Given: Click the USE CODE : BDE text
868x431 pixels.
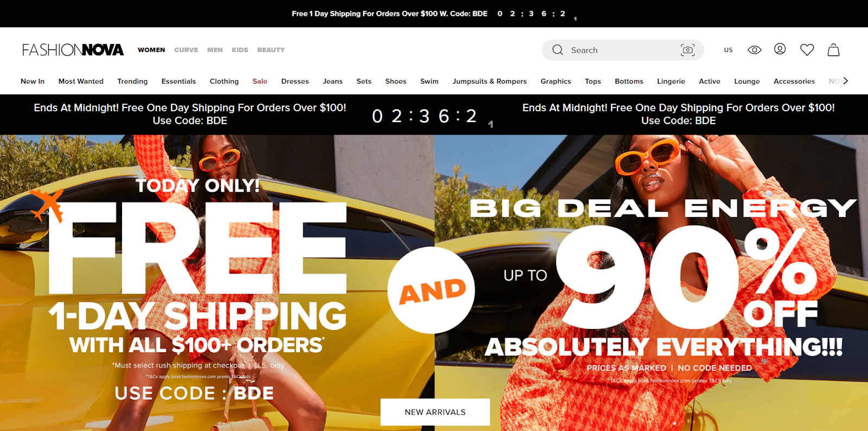Looking at the screenshot, I should pyautogui.click(x=194, y=393).
